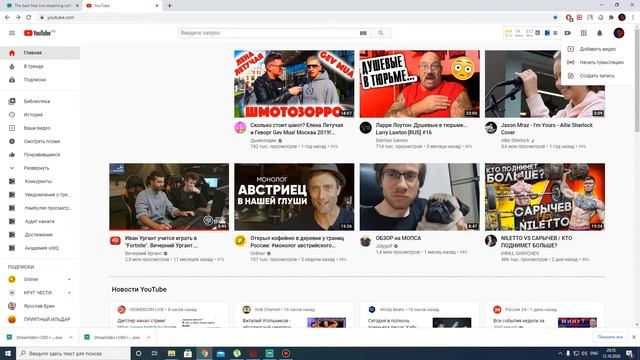Switch to the first browser tab

click(41, 6)
